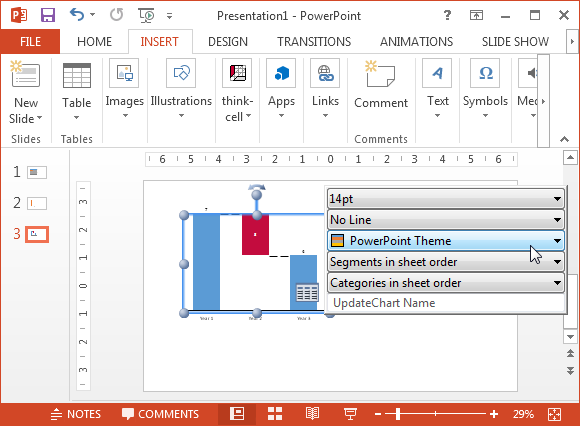
Task: Select slide 1 thumbnail
Action: pyautogui.click(x=37, y=172)
